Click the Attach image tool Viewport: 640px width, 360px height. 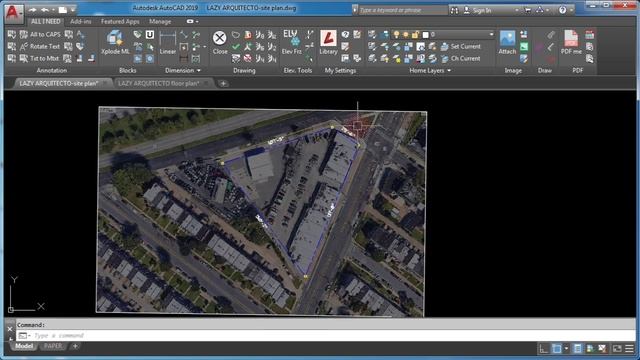pyautogui.click(x=507, y=42)
